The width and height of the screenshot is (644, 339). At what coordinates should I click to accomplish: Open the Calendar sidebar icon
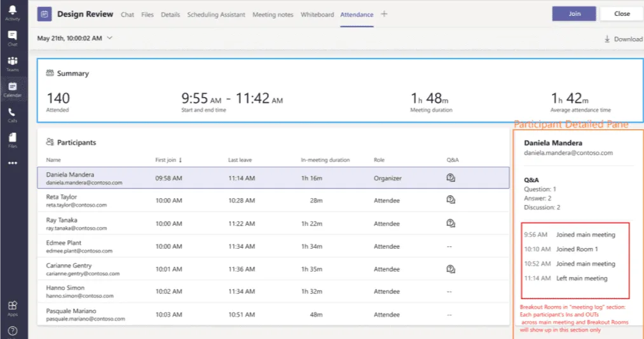coord(12,89)
